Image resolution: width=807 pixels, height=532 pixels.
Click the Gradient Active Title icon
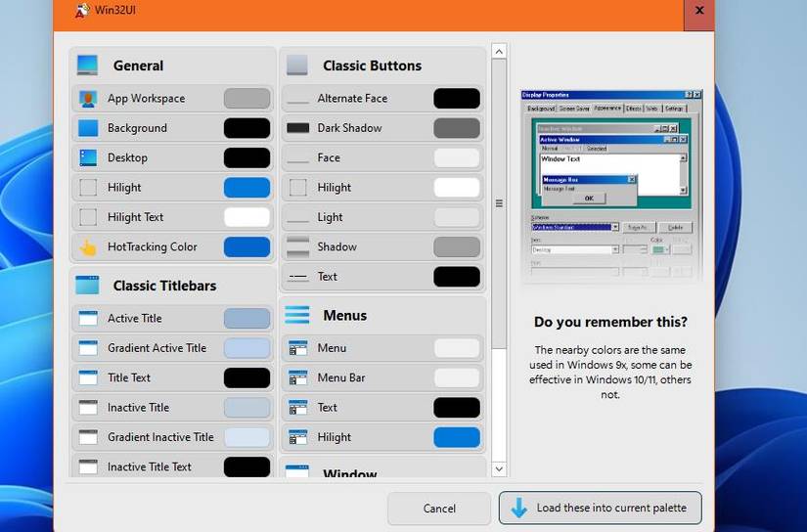pos(88,348)
